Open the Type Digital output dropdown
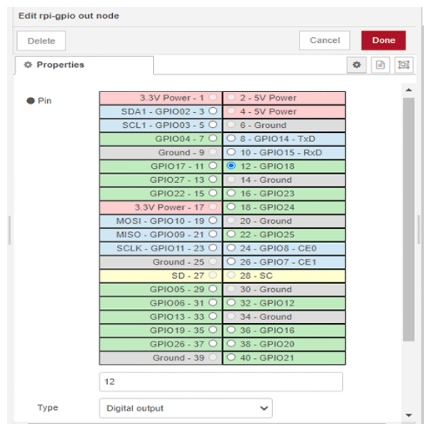This screenshot has width=436, height=436. point(186,408)
